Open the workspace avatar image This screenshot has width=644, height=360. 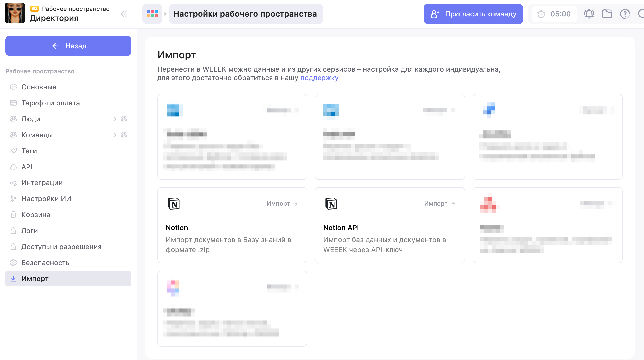(x=15, y=13)
